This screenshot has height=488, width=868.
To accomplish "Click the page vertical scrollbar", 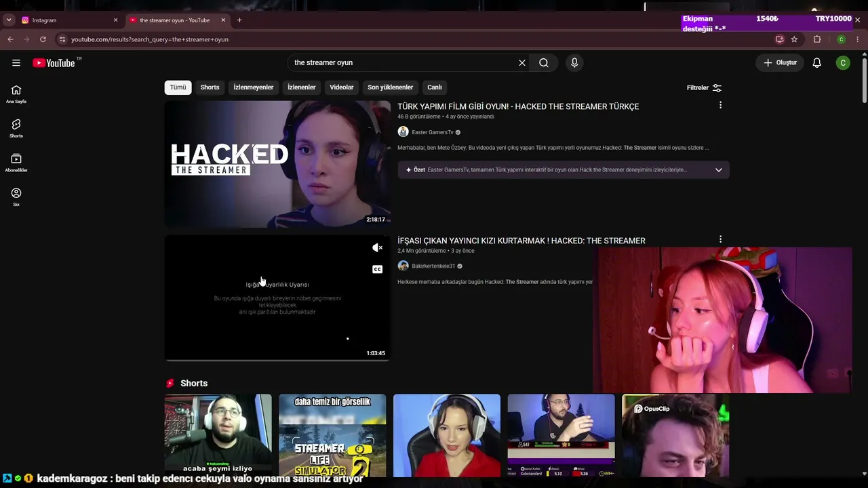I will point(865,81).
